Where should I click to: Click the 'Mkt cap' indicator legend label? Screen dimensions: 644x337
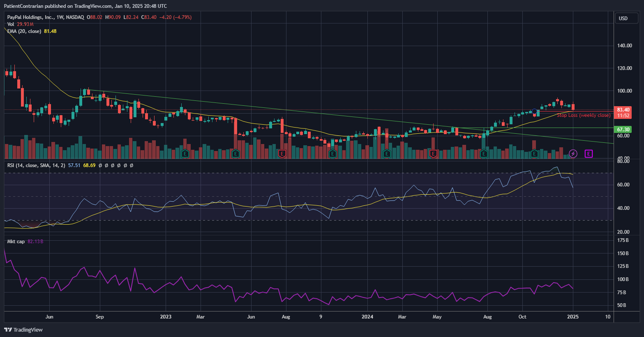(16, 242)
